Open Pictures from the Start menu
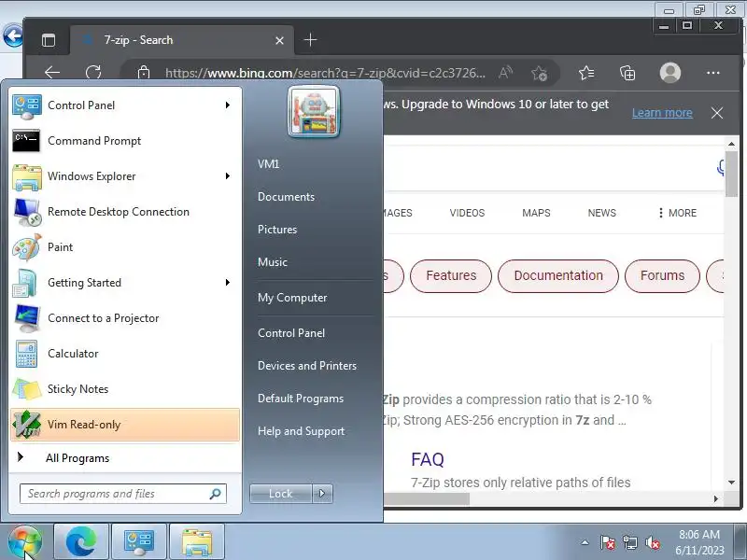Screen dimensions: 747x560 coord(277,230)
